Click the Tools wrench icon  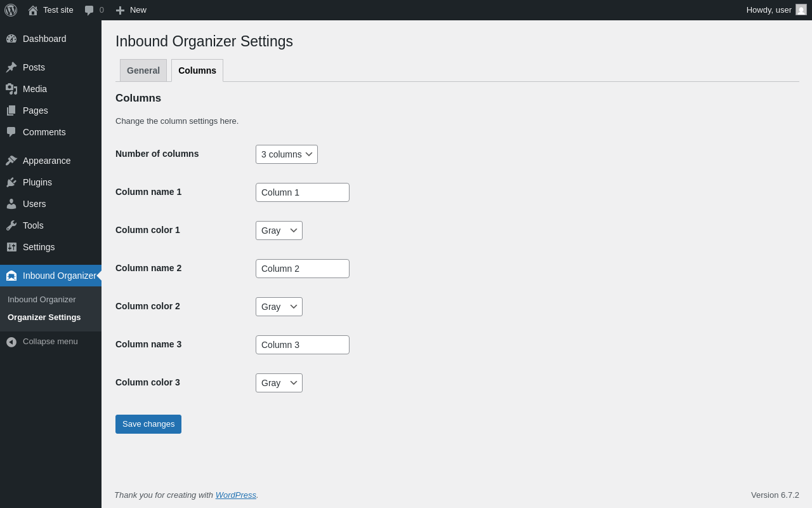tap(11, 225)
